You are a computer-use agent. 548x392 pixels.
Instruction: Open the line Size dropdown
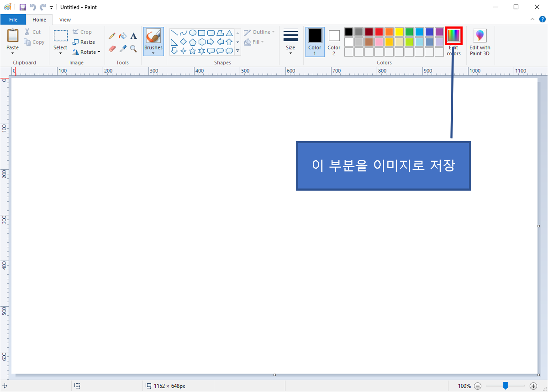pos(290,42)
